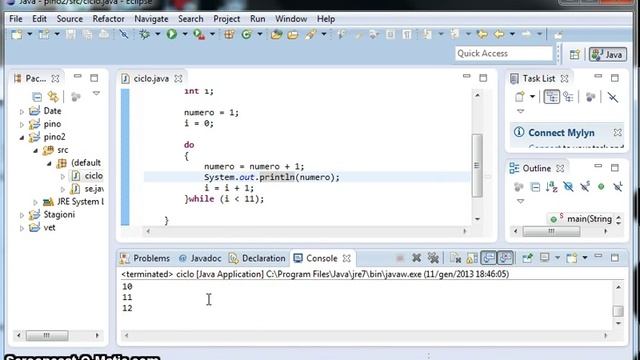Click the Open Console icon

pyautogui.click(x=572, y=258)
